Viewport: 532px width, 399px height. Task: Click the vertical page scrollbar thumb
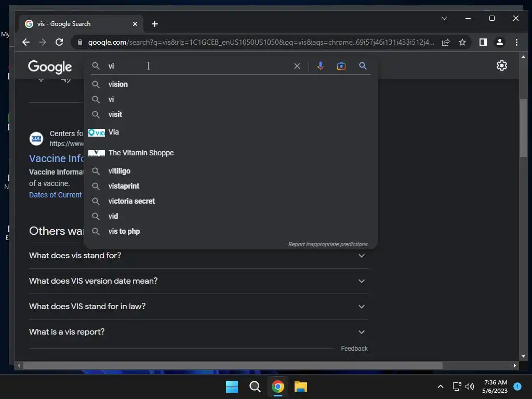pos(523,128)
